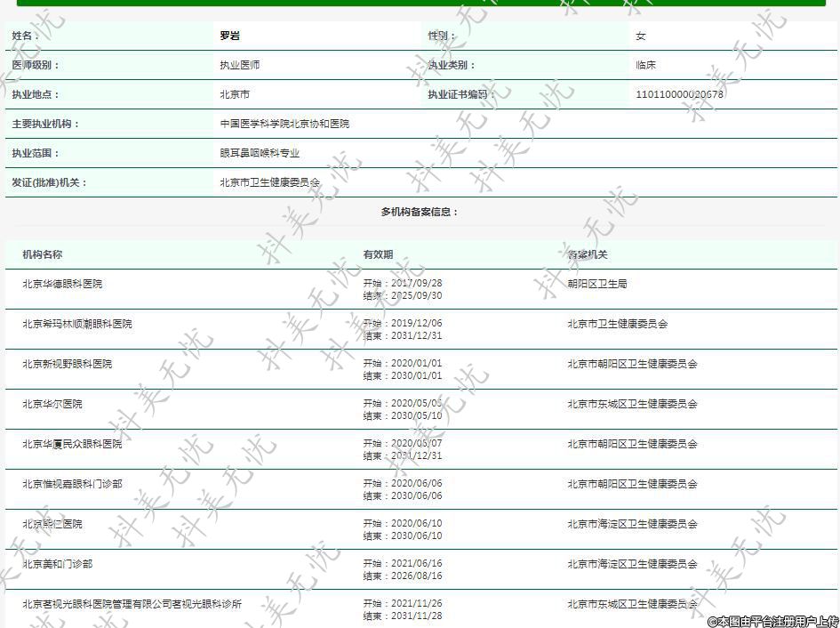Click the 执业医师 physician level value
840x628 pixels.
pyautogui.click(x=240, y=65)
